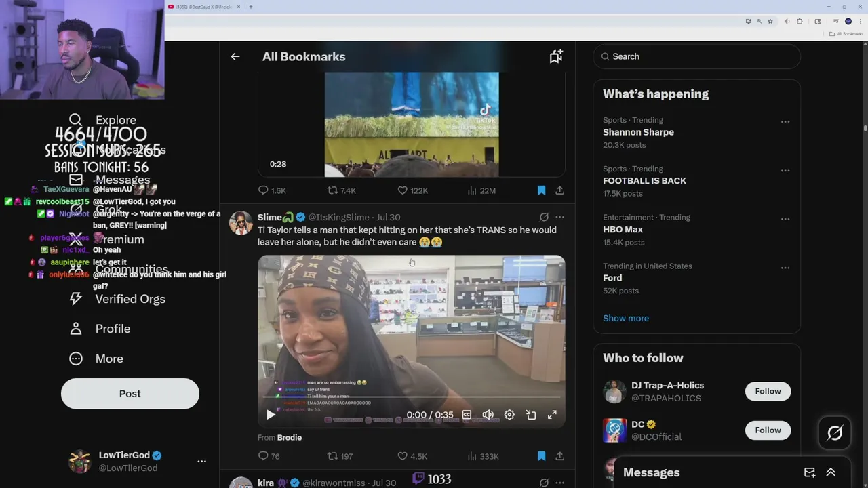Open more options for FOOTBALL IS BACK trend
The width and height of the screenshot is (868, 488).
click(x=785, y=171)
